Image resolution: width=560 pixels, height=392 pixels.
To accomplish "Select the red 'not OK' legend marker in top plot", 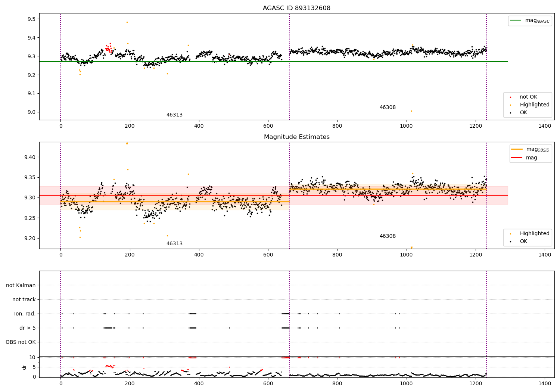I will pyautogui.click(x=510, y=97).
